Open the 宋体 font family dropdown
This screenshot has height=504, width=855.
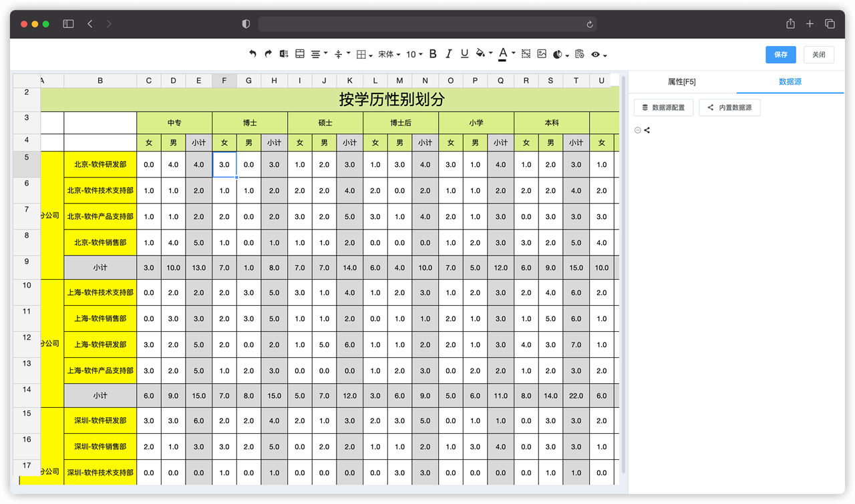click(x=389, y=55)
